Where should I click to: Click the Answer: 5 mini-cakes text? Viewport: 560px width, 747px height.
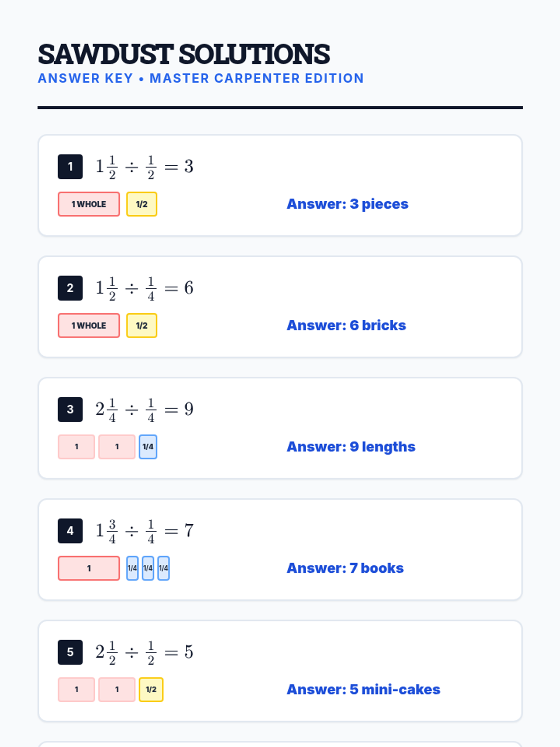click(x=363, y=690)
